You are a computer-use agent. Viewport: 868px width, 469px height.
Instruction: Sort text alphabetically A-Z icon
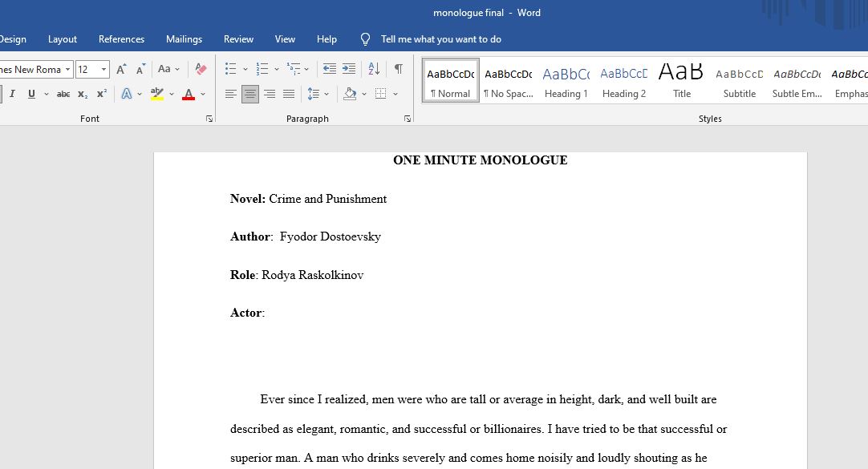click(x=374, y=69)
